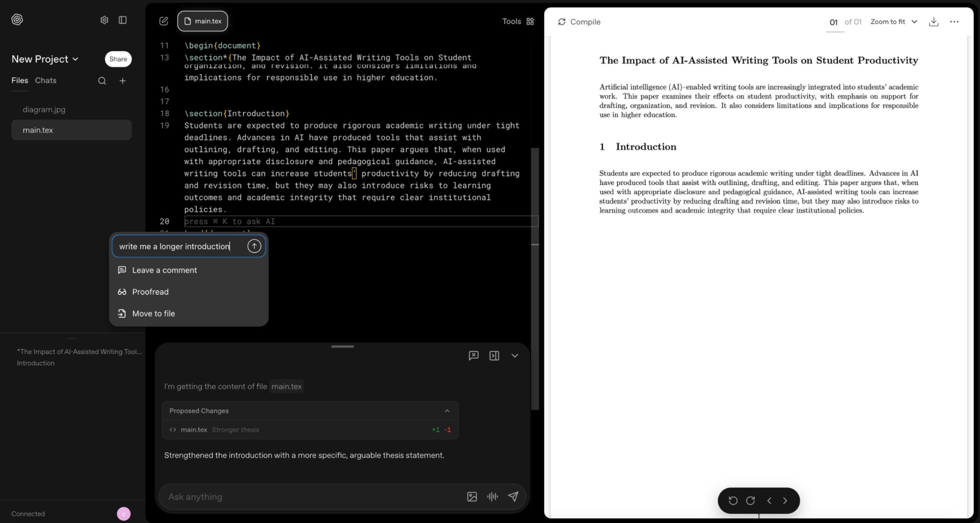Click the new file edit icon
Viewport: 980px width, 523px height.
pyautogui.click(x=164, y=21)
